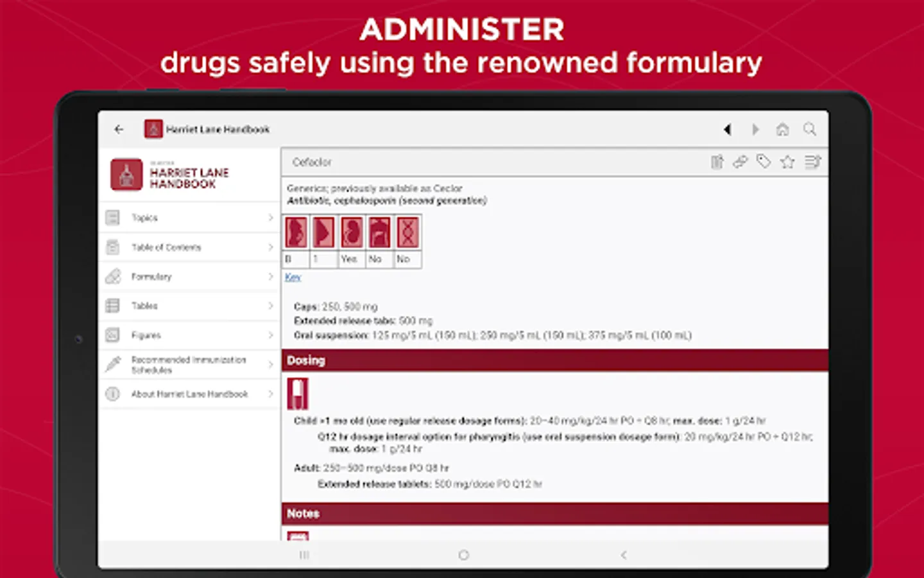924x578 pixels.
Task: Open Recommended Immunization Schedules item
Action: [189, 364]
